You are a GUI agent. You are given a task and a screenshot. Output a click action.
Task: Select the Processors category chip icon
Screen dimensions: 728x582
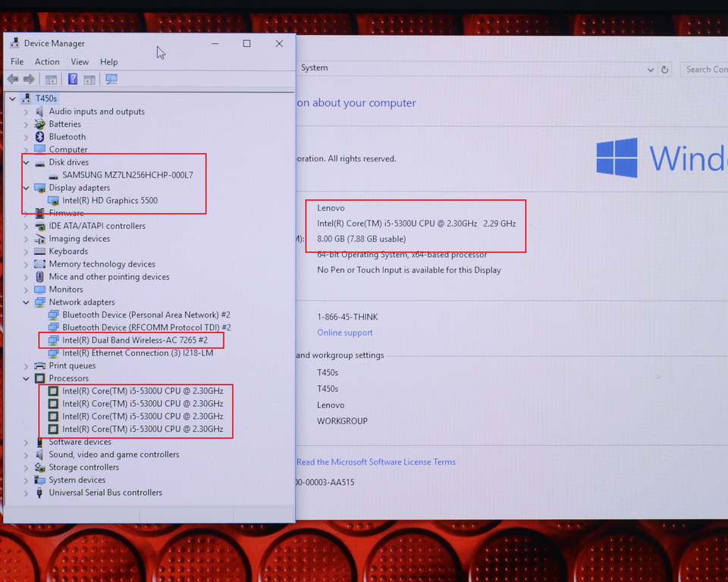40,378
